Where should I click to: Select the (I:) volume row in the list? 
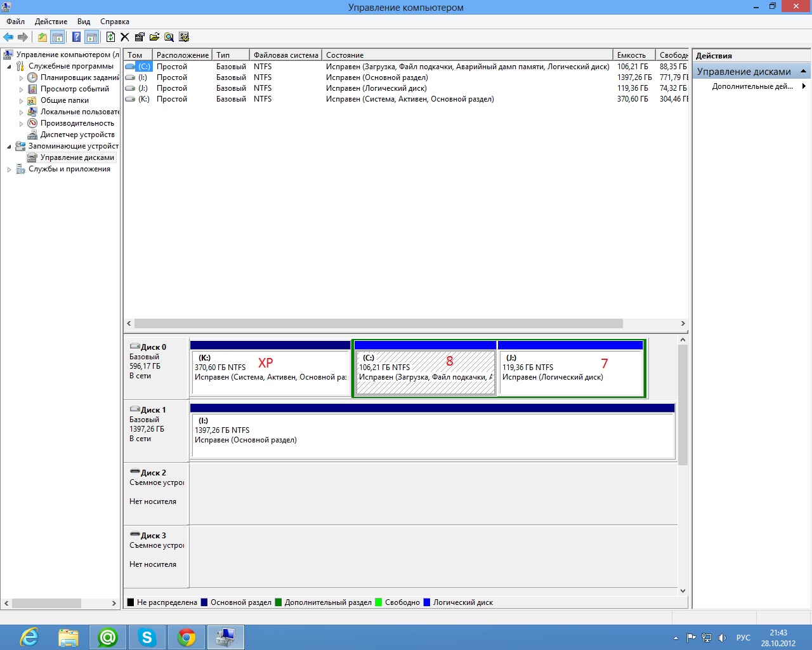pos(406,77)
